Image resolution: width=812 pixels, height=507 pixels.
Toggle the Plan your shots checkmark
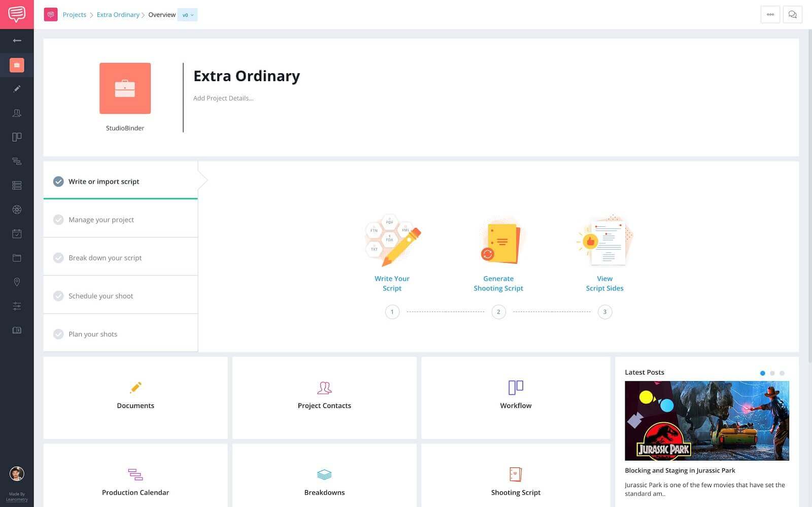pyautogui.click(x=58, y=334)
